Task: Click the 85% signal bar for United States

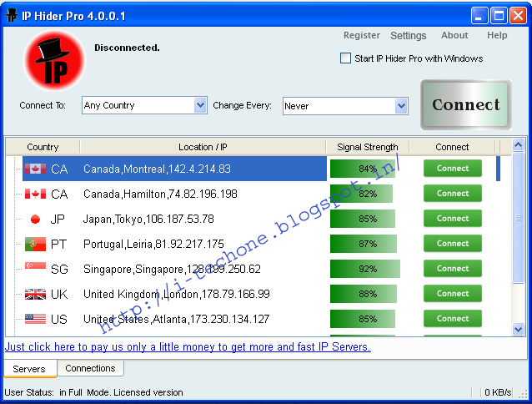Action: coord(363,319)
